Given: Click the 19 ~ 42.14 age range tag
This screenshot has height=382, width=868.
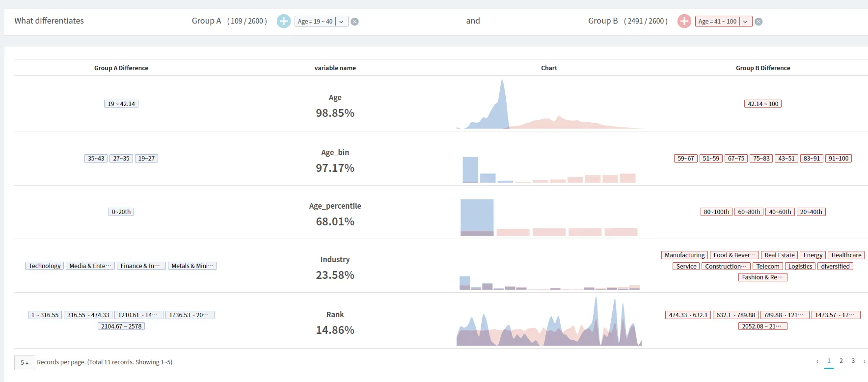Looking at the screenshot, I should coord(121,104).
